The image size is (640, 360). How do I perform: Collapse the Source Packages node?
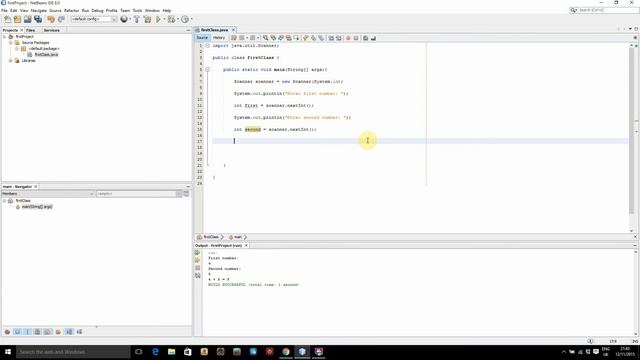click(11, 42)
